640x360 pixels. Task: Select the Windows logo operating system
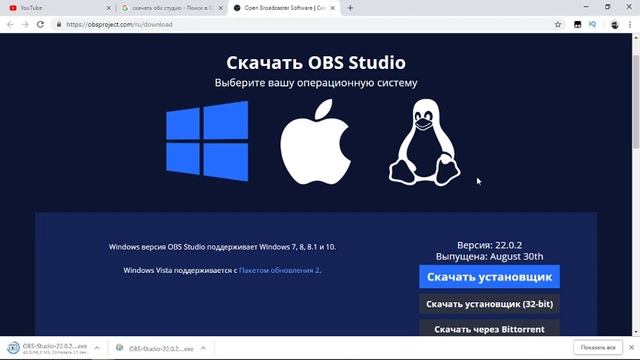[207, 141]
